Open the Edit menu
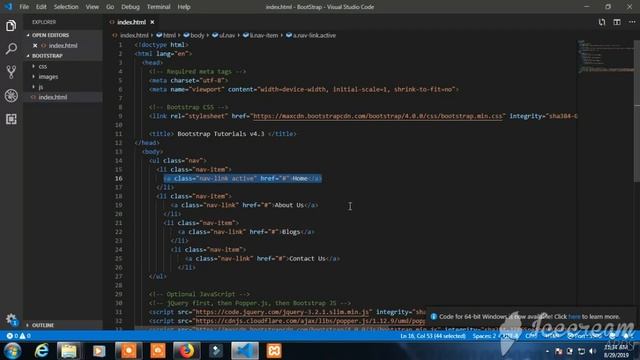 pyautogui.click(x=41, y=7)
